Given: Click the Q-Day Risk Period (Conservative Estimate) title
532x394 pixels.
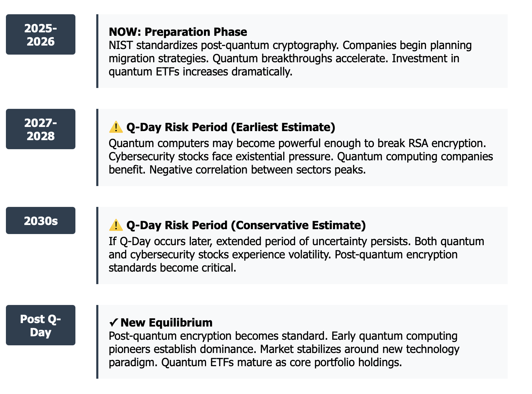Looking at the screenshot, I should (x=246, y=225).
